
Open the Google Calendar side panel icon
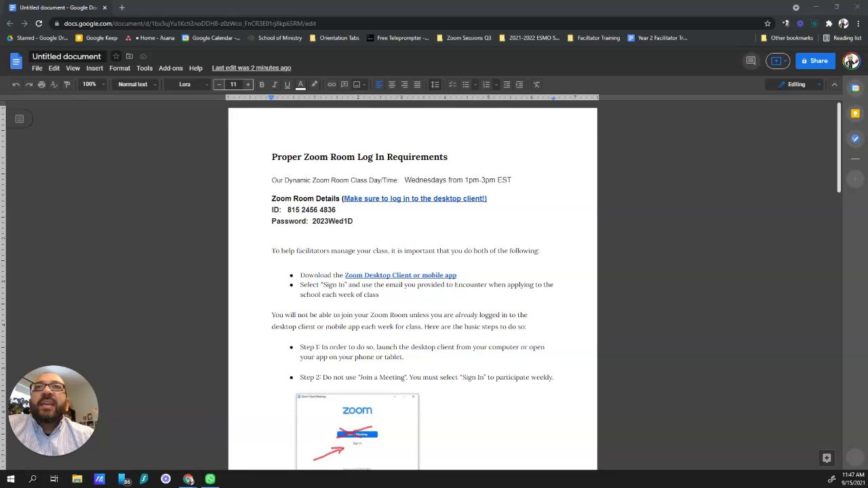(x=855, y=87)
